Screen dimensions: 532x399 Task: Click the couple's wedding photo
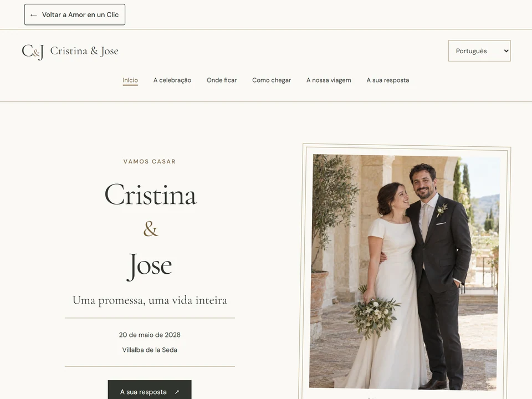tap(405, 272)
